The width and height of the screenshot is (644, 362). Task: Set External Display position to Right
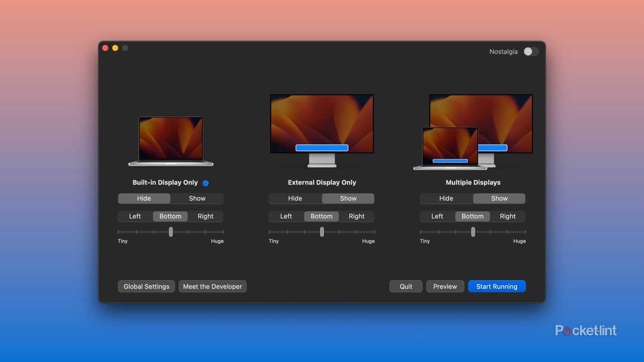coord(356,216)
